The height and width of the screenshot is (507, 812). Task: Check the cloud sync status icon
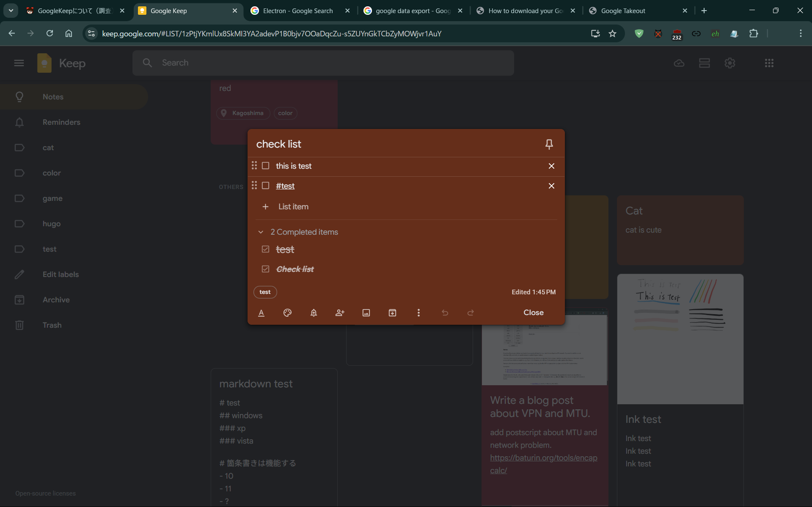(x=679, y=63)
